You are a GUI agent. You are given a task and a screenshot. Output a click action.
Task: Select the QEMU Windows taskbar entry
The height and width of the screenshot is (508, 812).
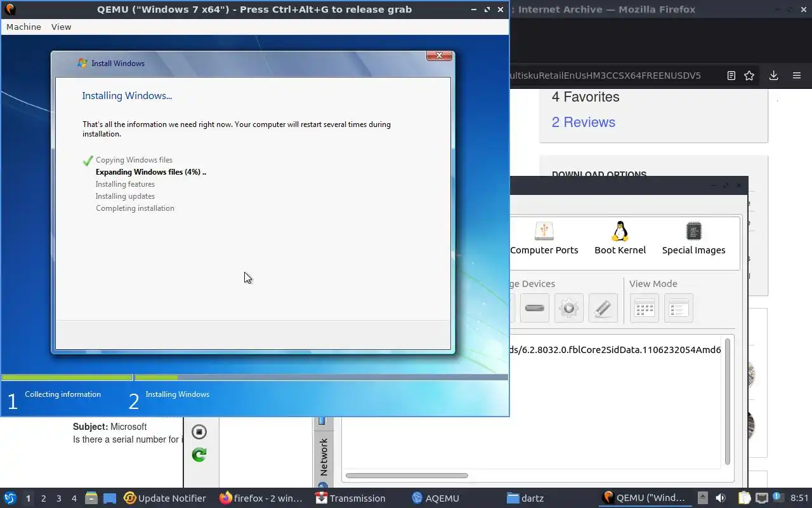pyautogui.click(x=645, y=498)
